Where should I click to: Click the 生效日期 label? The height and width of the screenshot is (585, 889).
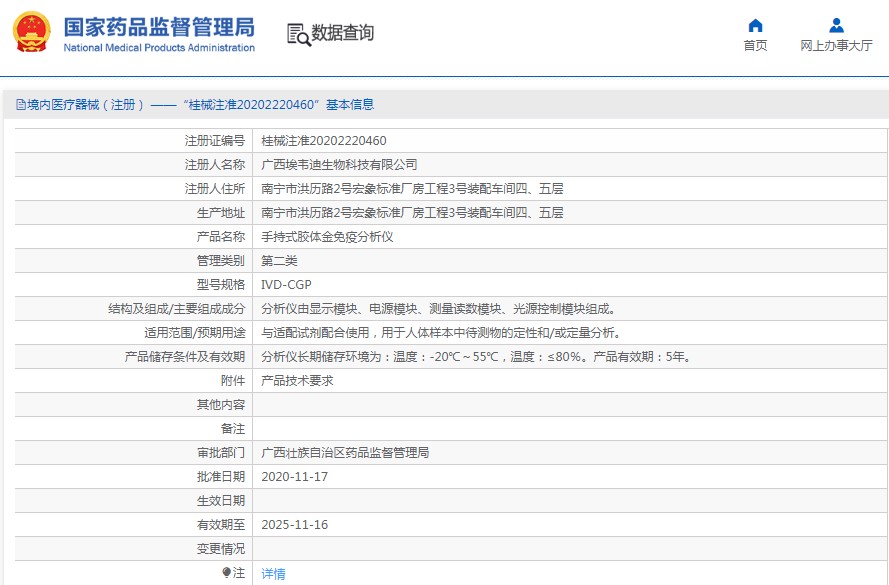(x=221, y=501)
